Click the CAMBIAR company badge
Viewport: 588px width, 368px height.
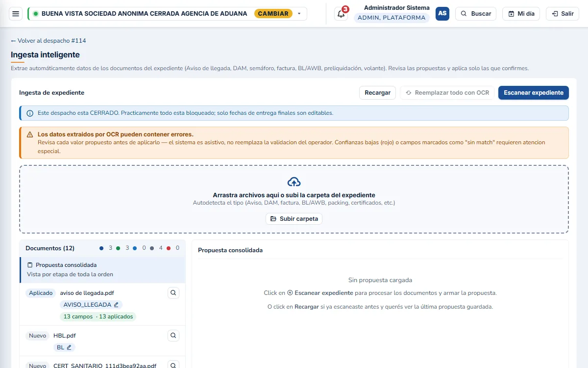click(x=273, y=14)
